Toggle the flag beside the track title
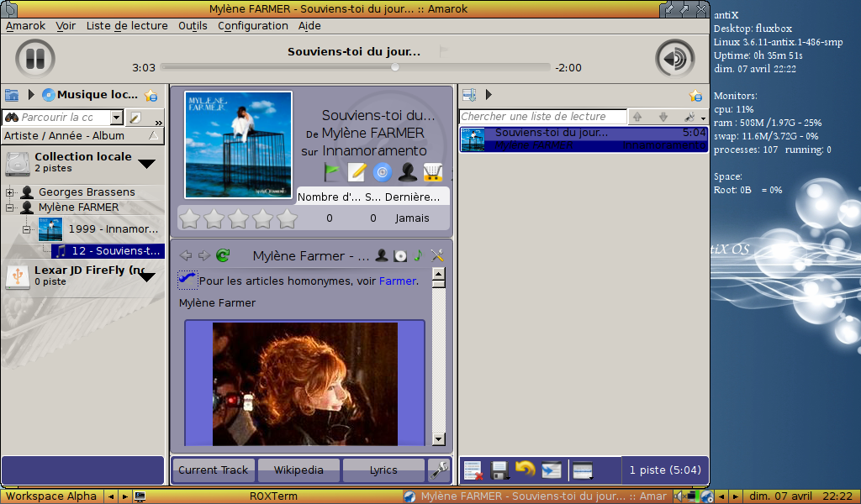 point(444,51)
